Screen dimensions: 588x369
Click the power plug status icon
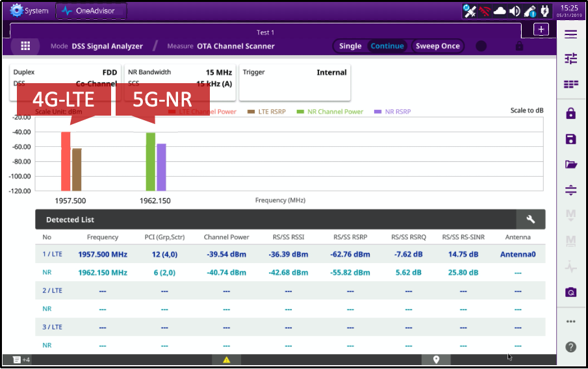pyautogui.click(x=544, y=11)
